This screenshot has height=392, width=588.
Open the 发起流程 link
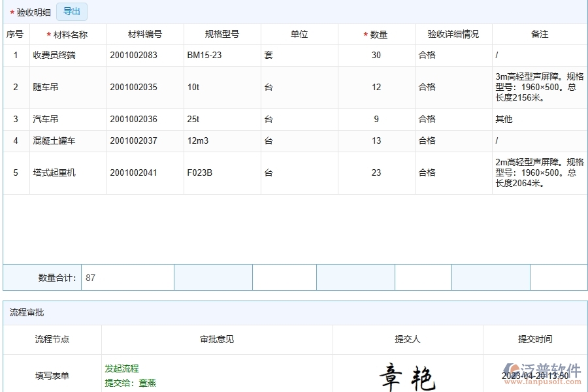(120, 368)
